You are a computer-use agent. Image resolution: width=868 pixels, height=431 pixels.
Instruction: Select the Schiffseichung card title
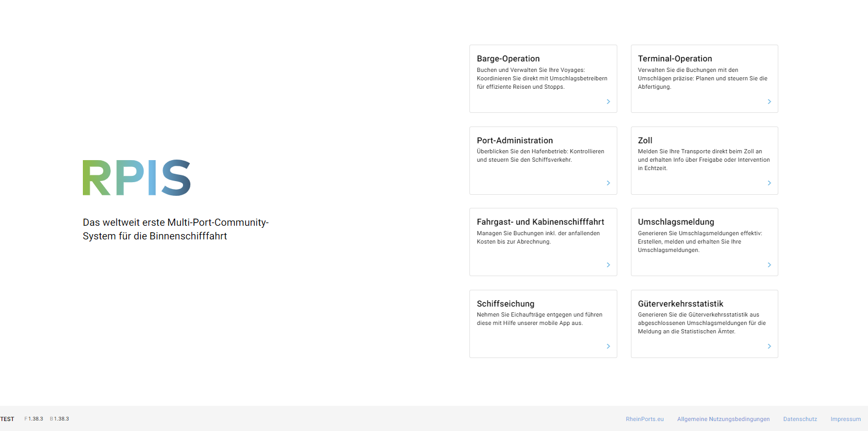click(x=506, y=304)
